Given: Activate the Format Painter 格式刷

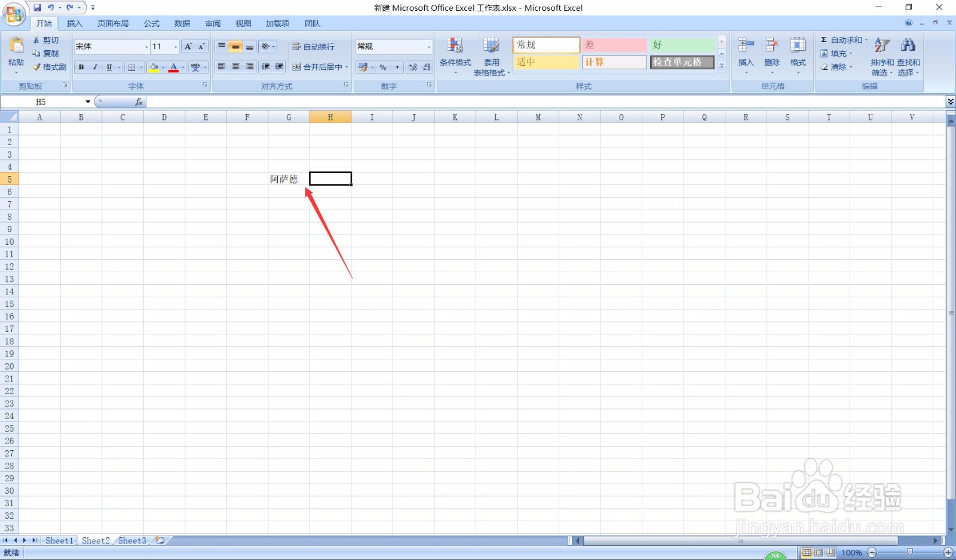Looking at the screenshot, I should click(50, 67).
